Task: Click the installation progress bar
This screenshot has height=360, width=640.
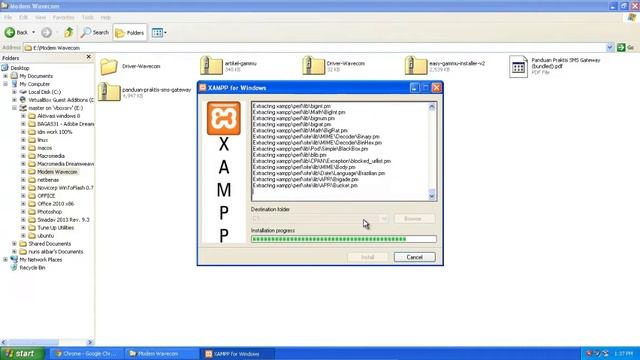Action: [344, 239]
